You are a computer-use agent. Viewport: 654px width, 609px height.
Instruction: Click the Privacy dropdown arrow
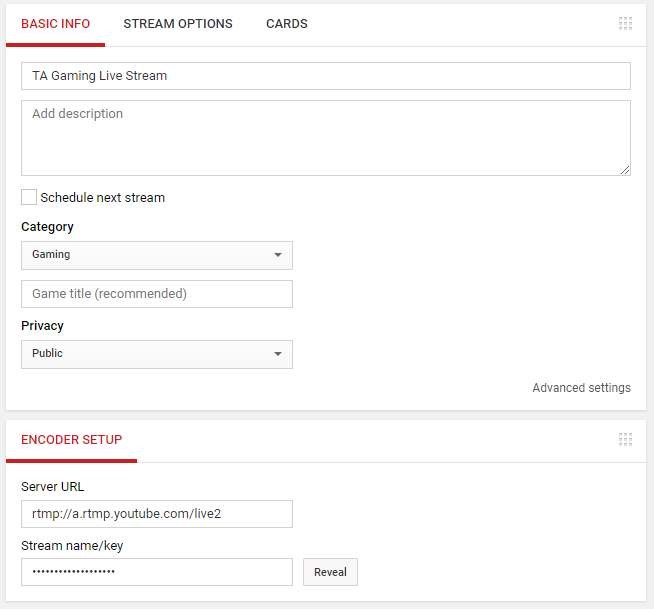click(x=278, y=354)
